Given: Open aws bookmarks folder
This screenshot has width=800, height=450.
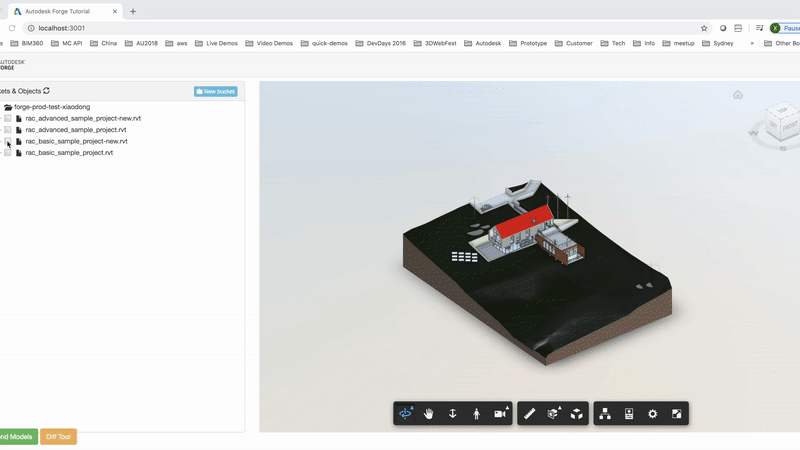Looking at the screenshot, I should tap(176, 43).
